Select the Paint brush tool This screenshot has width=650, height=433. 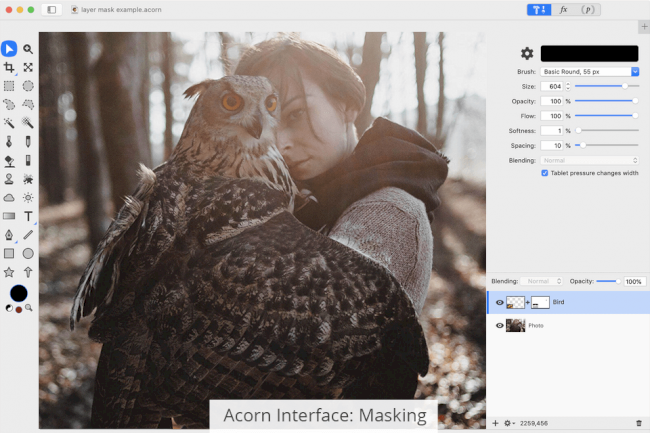9,141
